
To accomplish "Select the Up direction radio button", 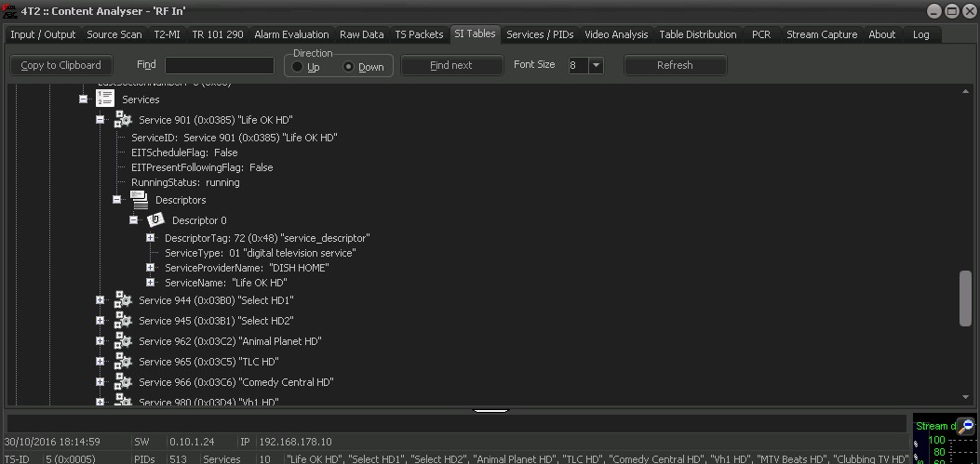I will (298, 67).
